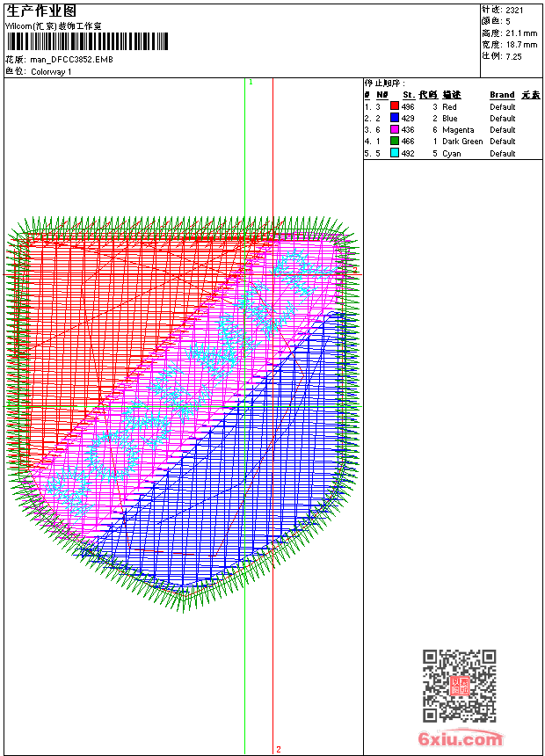545x756 pixels.
Task: Click the 'Cyan' description text
Action: coord(452,154)
